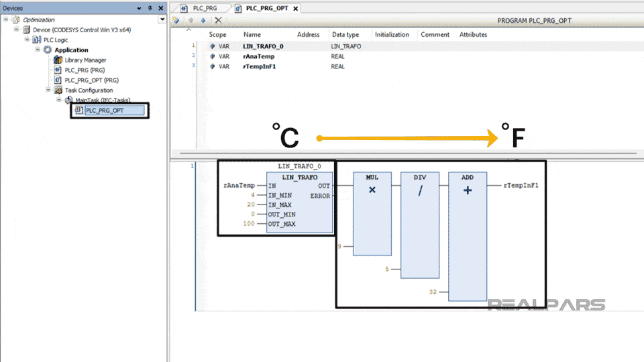Click the Address column header
The height and width of the screenshot is (362, 644).
click(309, 34)
